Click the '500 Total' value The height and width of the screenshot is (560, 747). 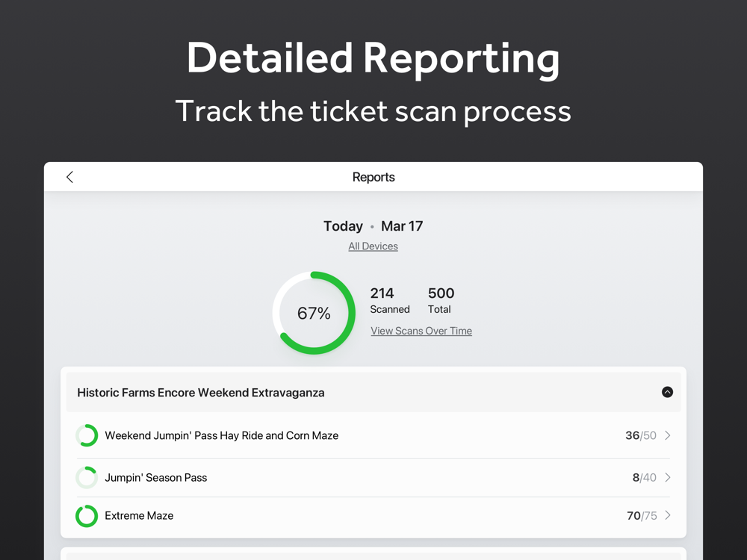(x=441, y=300)
